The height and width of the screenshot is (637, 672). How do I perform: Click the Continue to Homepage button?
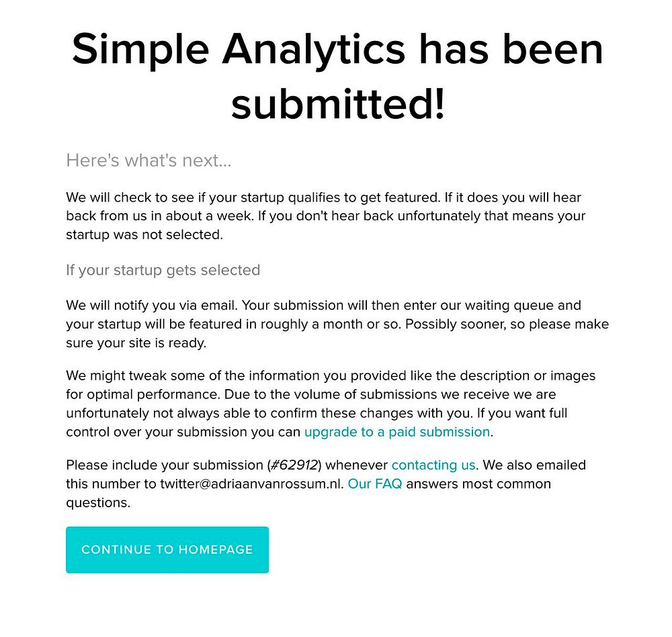click(167, 550)
